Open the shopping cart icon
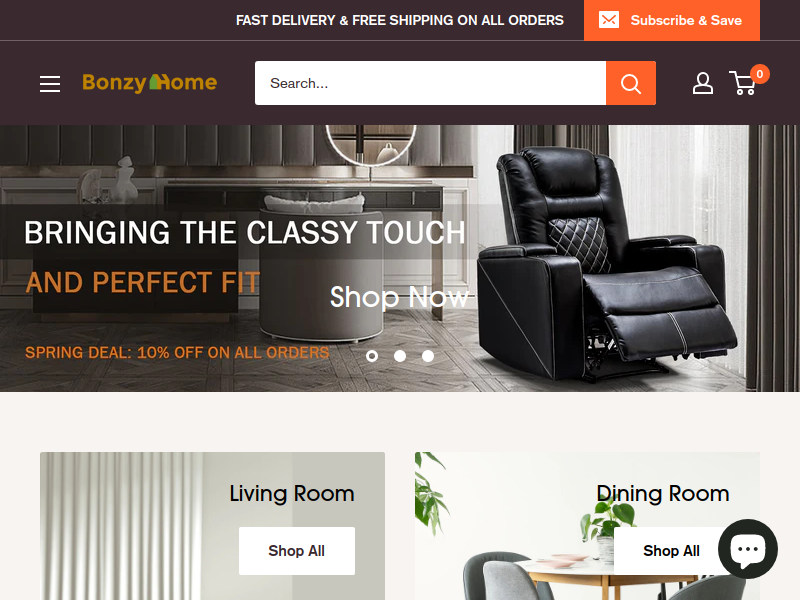This screenshot has width=800, height=600. (x=743, y=84)
